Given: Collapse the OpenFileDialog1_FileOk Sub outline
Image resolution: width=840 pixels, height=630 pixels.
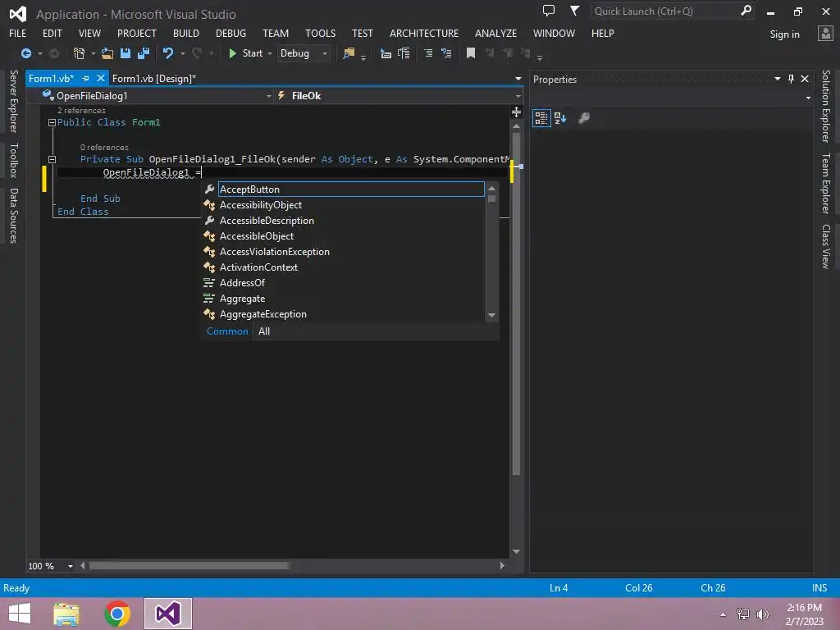Looking at the screenshot, I should 52,159.
